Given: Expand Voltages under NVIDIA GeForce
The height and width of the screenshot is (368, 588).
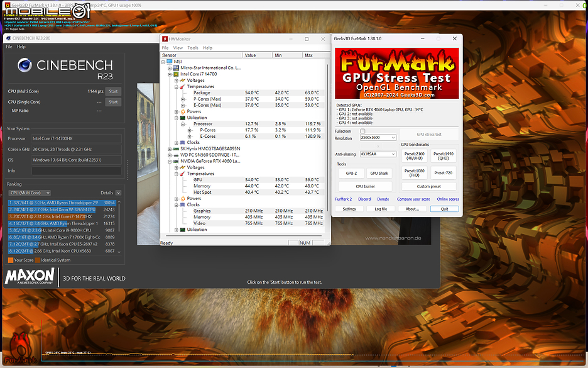Looking at the screenshot, I should tap(177, 167).
